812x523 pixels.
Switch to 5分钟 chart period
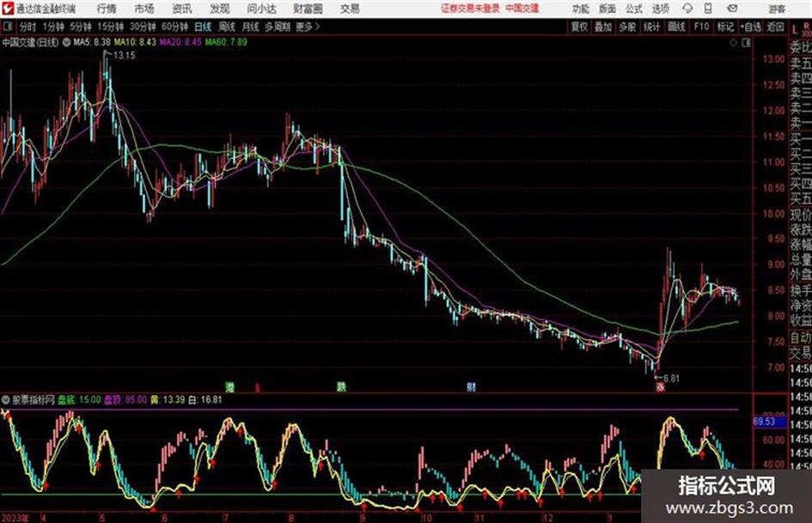80,27
